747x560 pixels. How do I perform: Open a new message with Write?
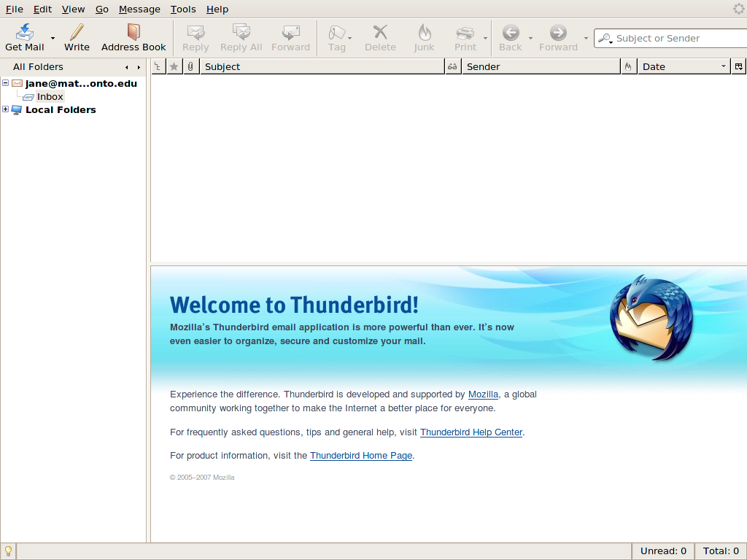(77, 33)
